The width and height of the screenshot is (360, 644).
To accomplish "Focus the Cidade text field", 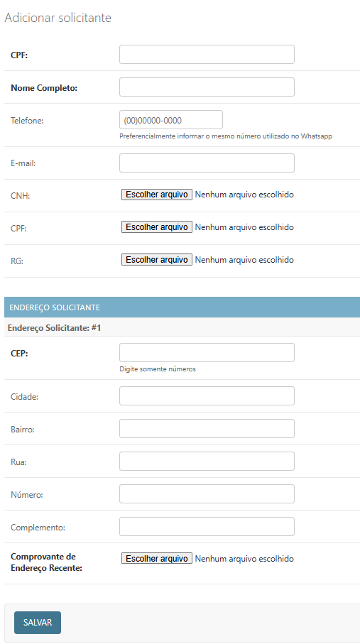I will tap(207, 396).
